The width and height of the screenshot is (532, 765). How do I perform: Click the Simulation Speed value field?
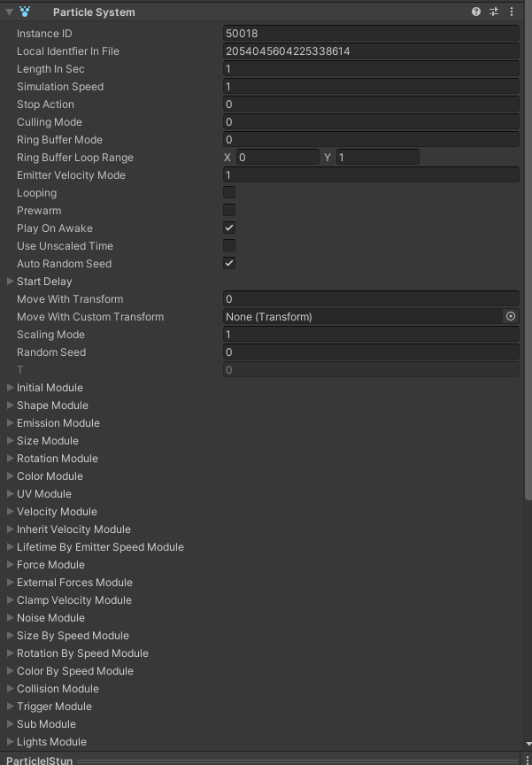click(371, 86)
